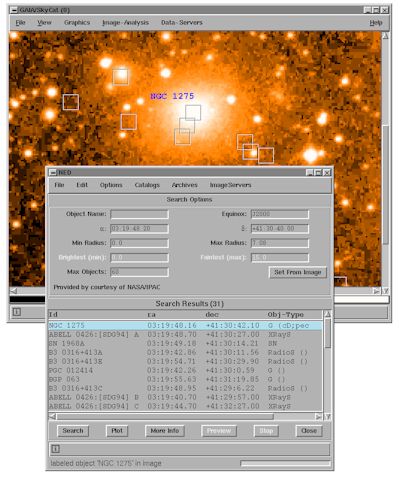Click results list scroll-right arrow
This screenshot has width=405, height=485.
click(x=319, y=417)
